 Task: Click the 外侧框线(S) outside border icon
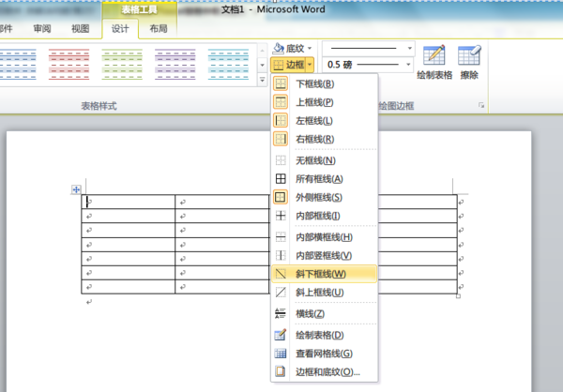coord(281,197)
